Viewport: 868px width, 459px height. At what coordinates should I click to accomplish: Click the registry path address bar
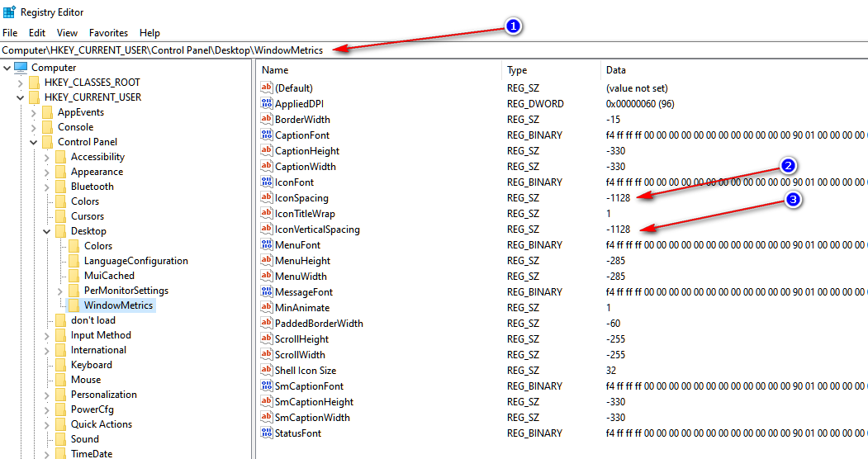tap(434, 50)
